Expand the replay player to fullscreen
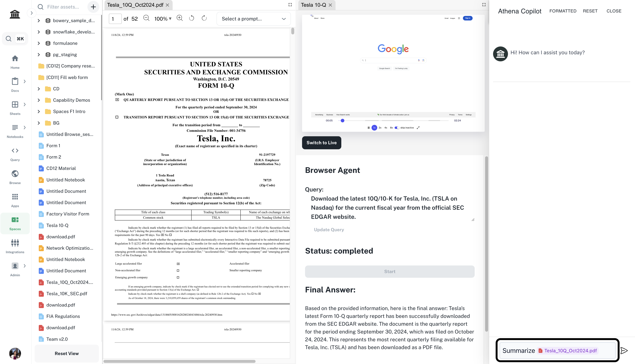Viewport: 635px width, 364px height. (418, 128)
